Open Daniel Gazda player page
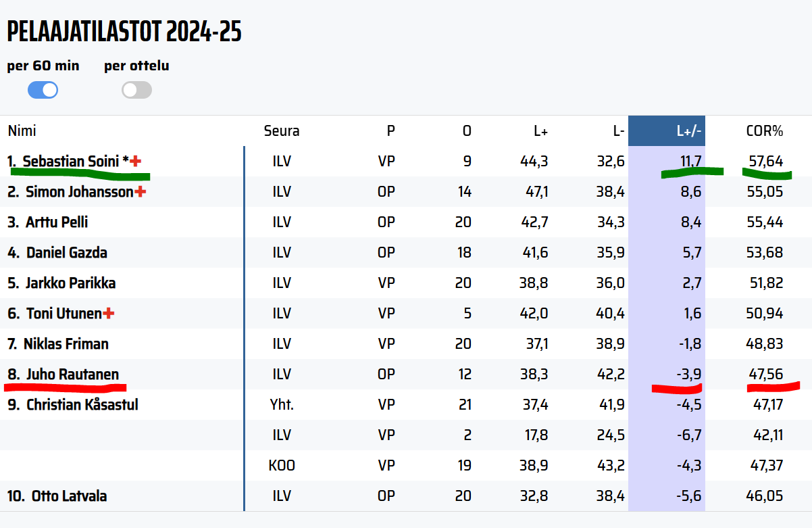Viewport: 812px width, 528px height. tap(67, 253)
